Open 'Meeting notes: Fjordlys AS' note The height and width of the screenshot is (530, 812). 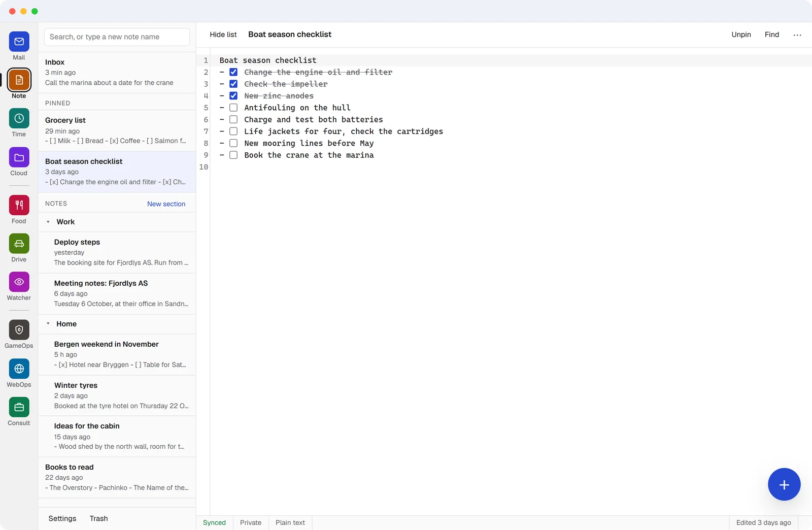tap(117, 293)
